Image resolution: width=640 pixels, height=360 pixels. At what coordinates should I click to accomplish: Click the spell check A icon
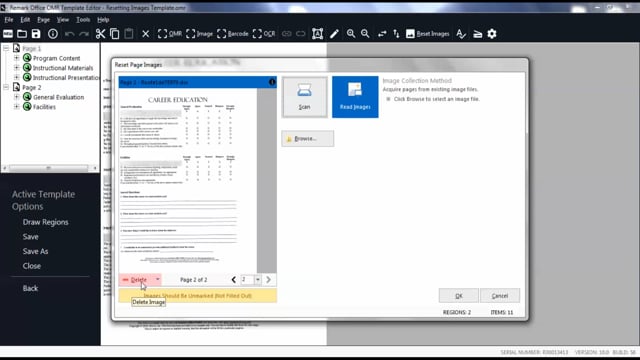[461, 34]
